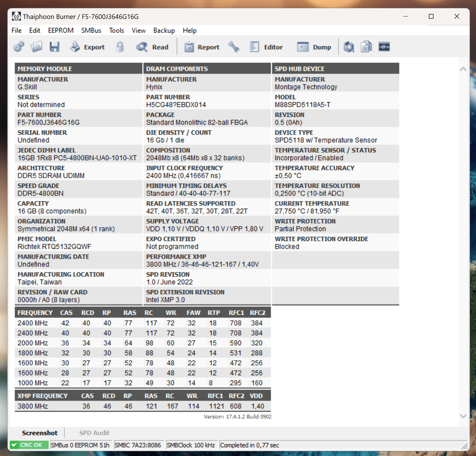Click the Version 17.4.1.2 Build 0902 text
Screen dimensions: 476x456
[x=238, y=416]
